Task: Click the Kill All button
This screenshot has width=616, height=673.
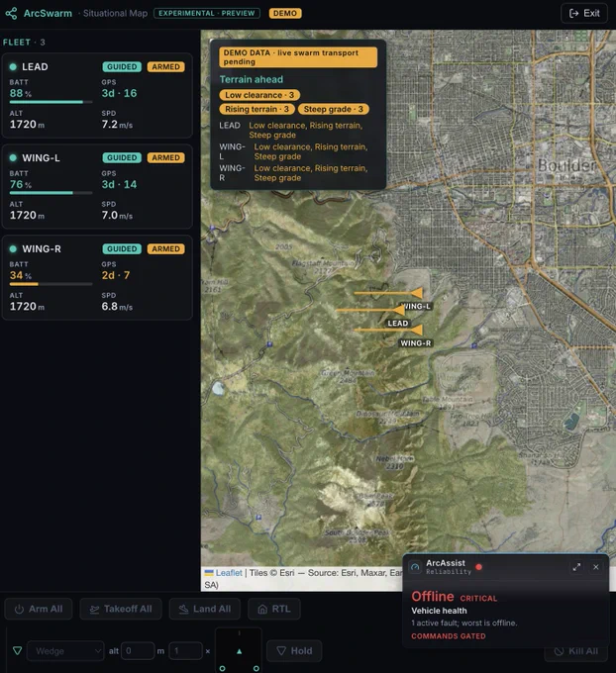Action: pos(576,651)
